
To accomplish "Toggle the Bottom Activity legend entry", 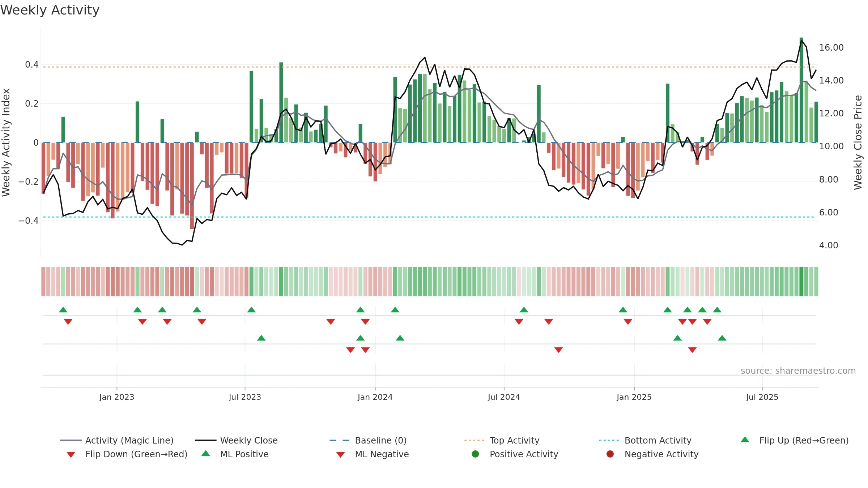I will (645, 440).
